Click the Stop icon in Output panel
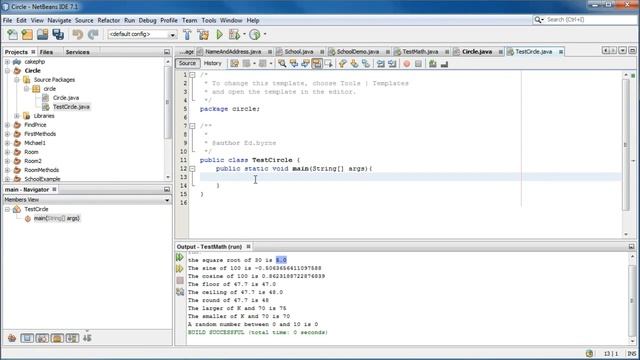This screenshot has height=360, width=640. 180,280
